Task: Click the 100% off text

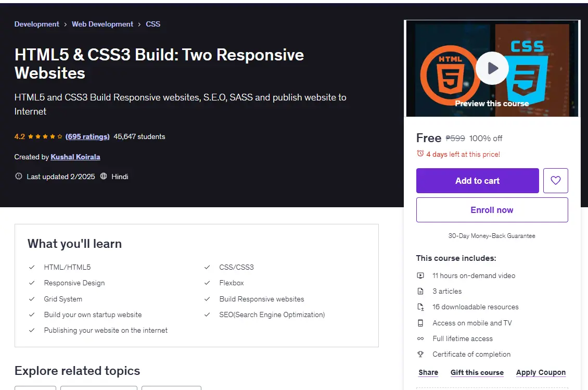Action: (x=485, y=138)
